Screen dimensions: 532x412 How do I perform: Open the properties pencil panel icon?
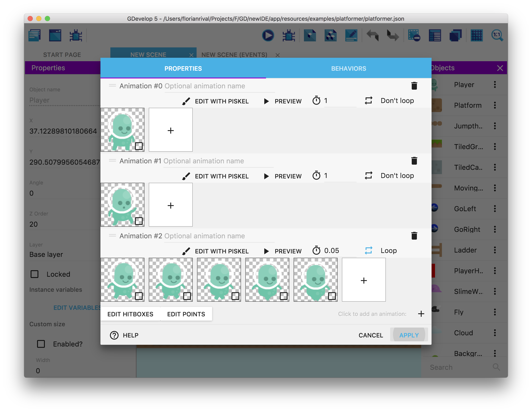(x=351, y=36)
